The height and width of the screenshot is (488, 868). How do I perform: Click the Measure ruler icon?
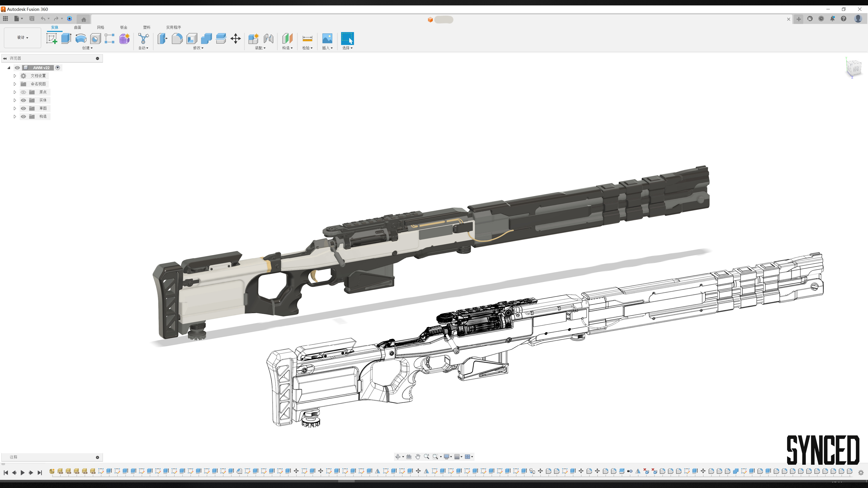[307, 38]
